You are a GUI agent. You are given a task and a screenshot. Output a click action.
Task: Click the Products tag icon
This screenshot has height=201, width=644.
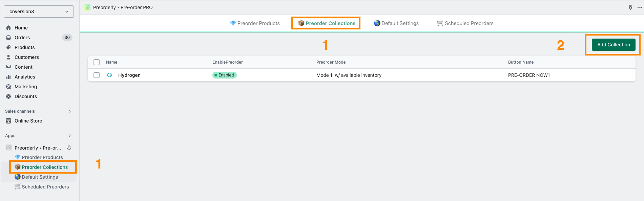pos(8,47)
